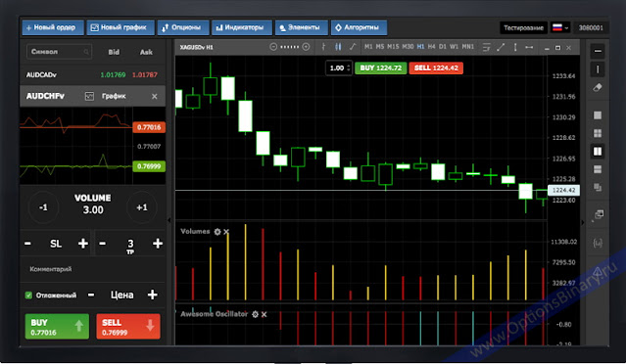Switch to two-column chart layout
The height and width of the screenshot is (364, 626).
pyautogui.click(x=598, y=151)
